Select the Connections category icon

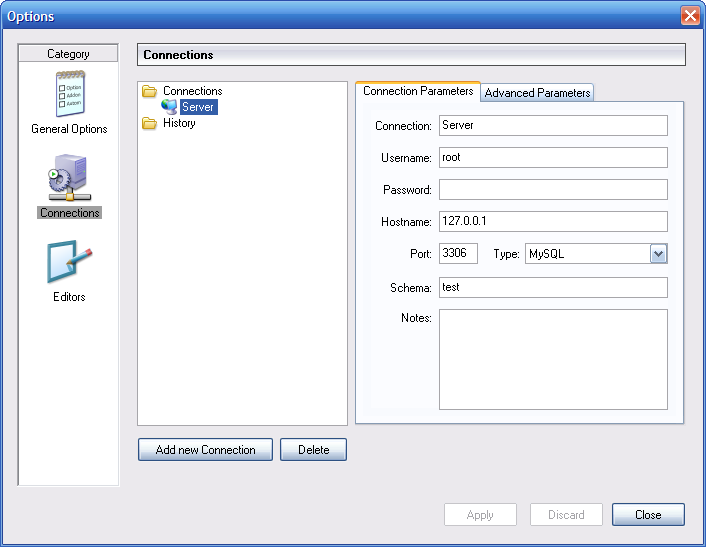click(69, 178)
